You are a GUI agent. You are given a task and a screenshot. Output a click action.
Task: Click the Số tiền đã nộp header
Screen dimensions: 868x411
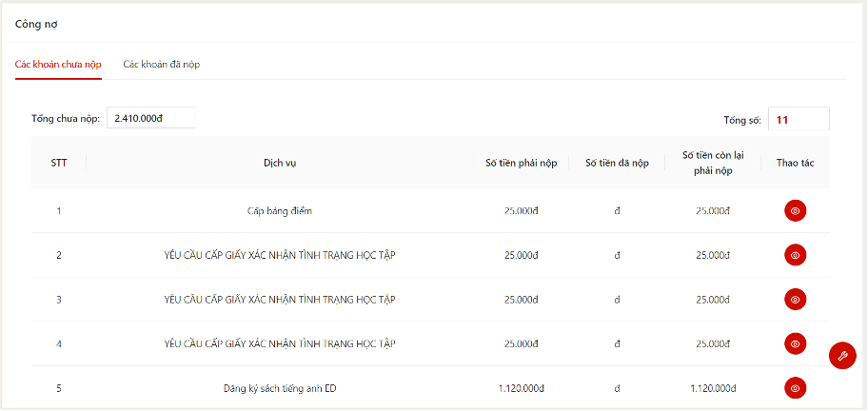click(617, 163)
